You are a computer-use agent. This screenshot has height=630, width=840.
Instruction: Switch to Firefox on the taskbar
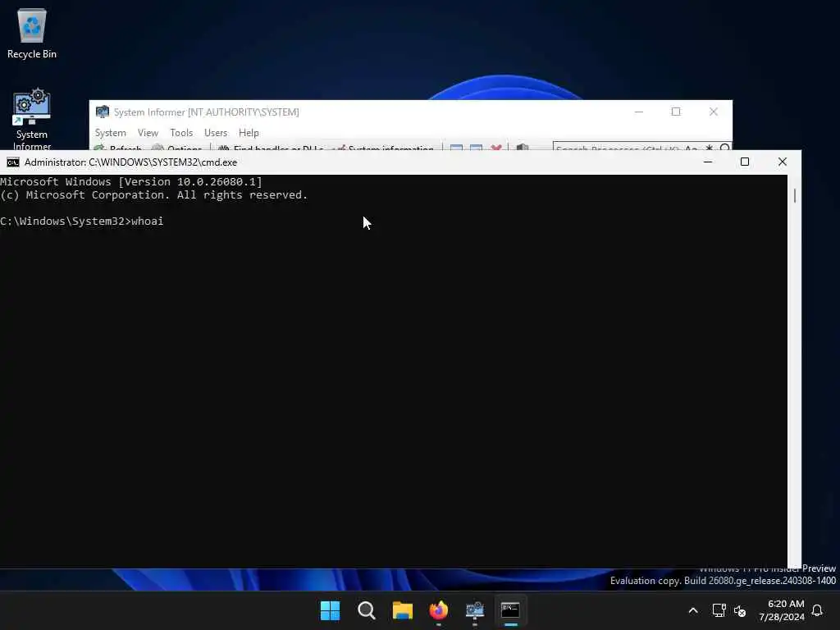[439, 610]
